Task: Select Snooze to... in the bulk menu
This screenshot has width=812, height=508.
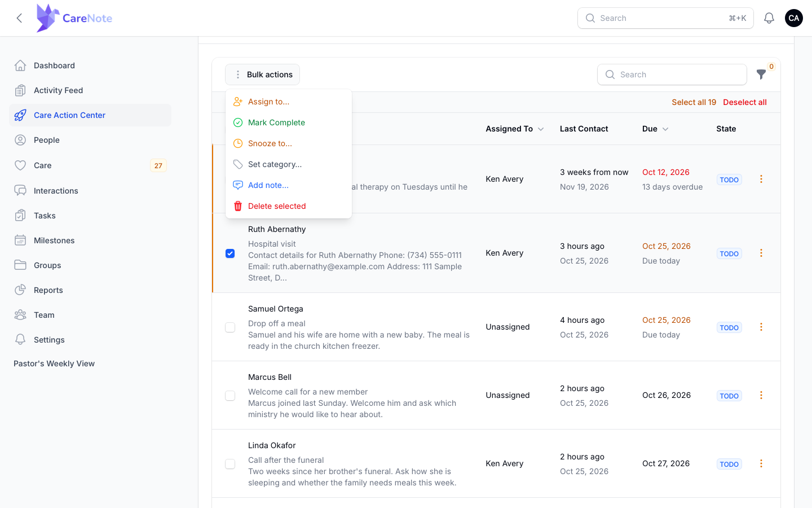Action: point(289,143)
